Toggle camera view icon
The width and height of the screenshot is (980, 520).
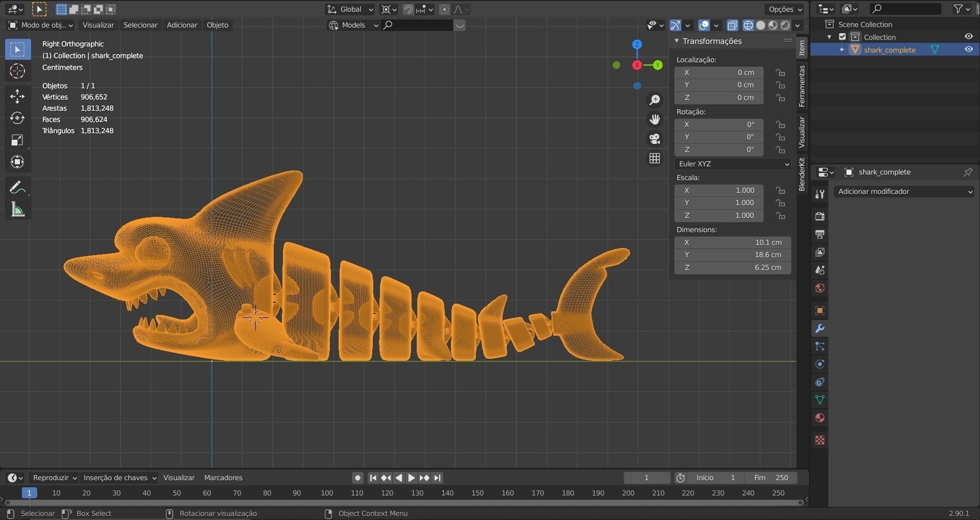coord(655,139)
